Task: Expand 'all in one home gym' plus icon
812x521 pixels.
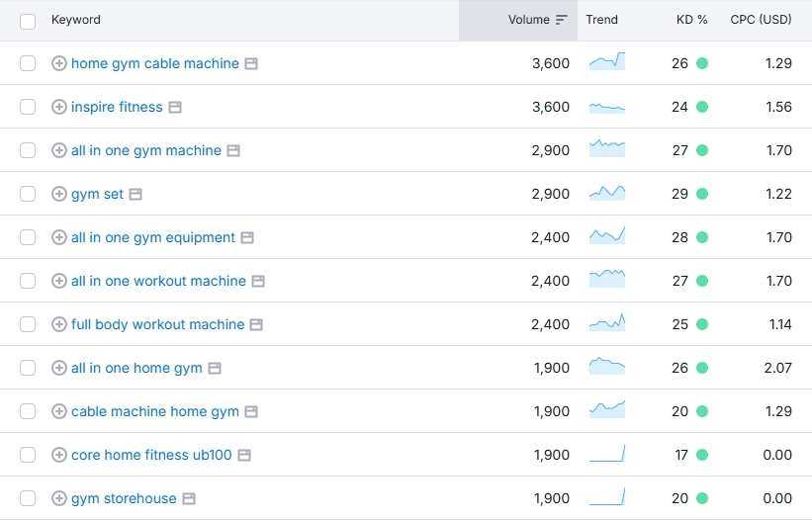Action: click(58, 368)
